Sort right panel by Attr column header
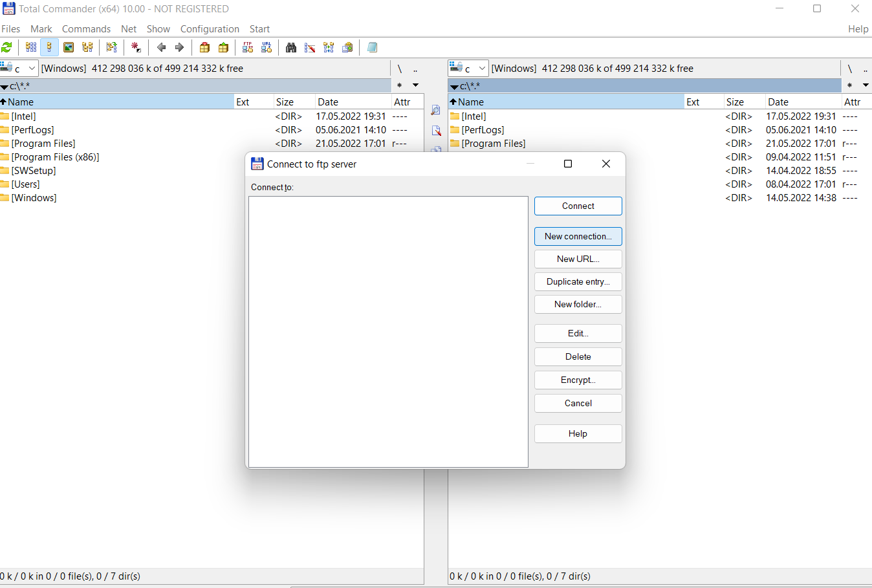872x588 pixels. click(856, 102)
